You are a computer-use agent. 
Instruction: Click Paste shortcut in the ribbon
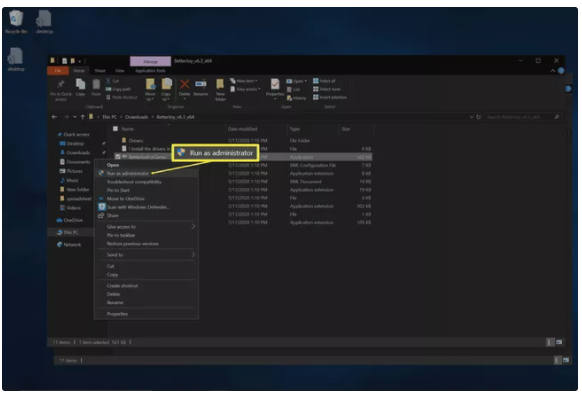[x=122, y=97]
